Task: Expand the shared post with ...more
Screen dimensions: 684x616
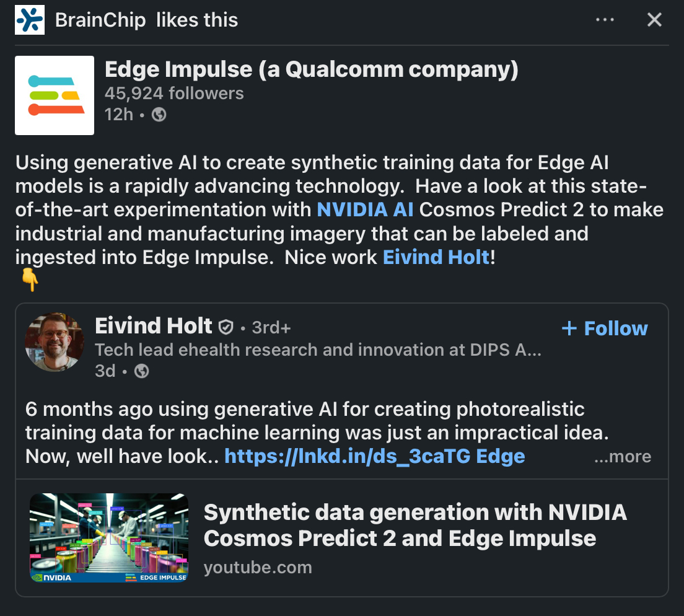Action: tap(623, 456)
